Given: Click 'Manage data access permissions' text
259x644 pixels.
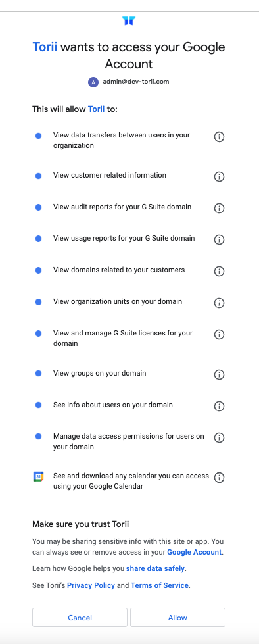Looking at the screenshot, I should 128,441.
